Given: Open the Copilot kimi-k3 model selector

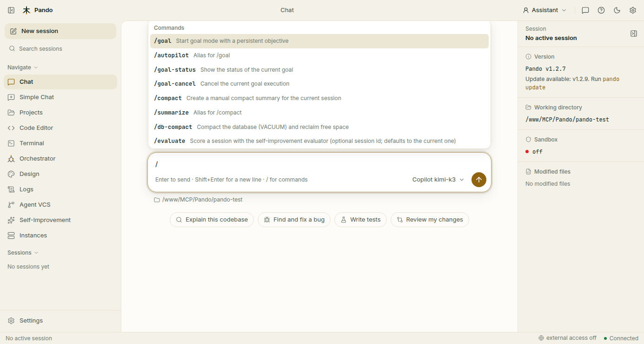Looking at the screenshot, I should point(438,180).
